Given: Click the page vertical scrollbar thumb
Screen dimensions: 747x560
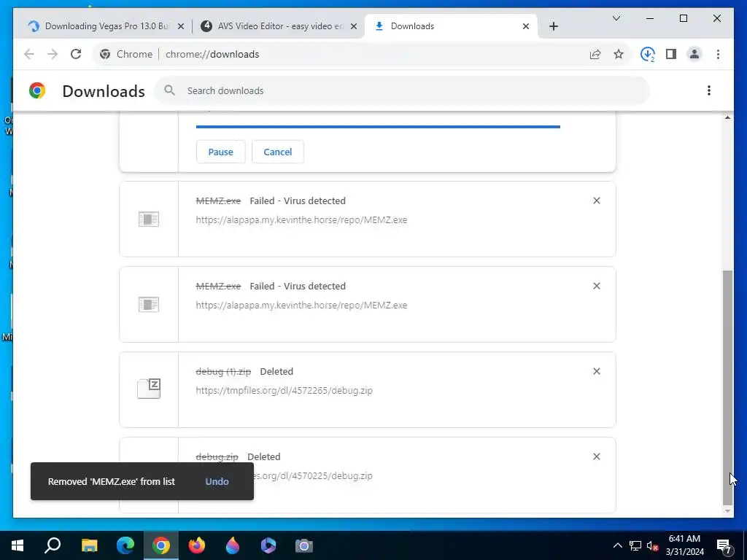Looking at the screenshot, I should click(727, 387).
